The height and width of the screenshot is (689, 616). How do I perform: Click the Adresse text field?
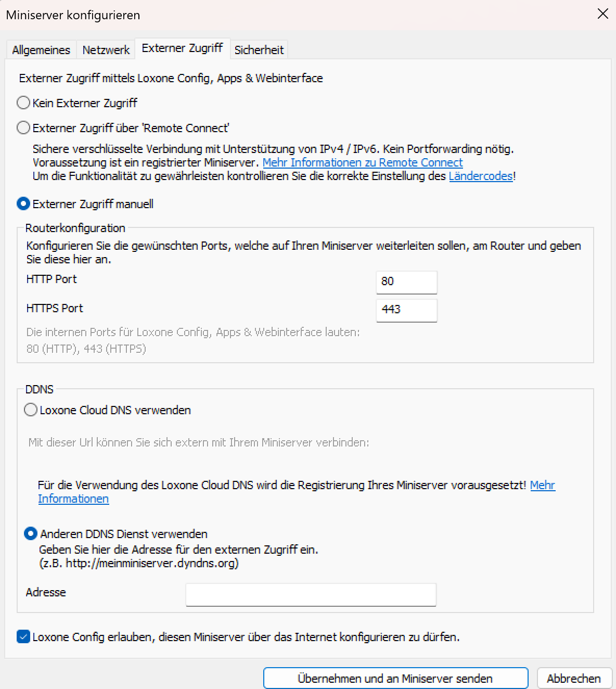(311, 594)
